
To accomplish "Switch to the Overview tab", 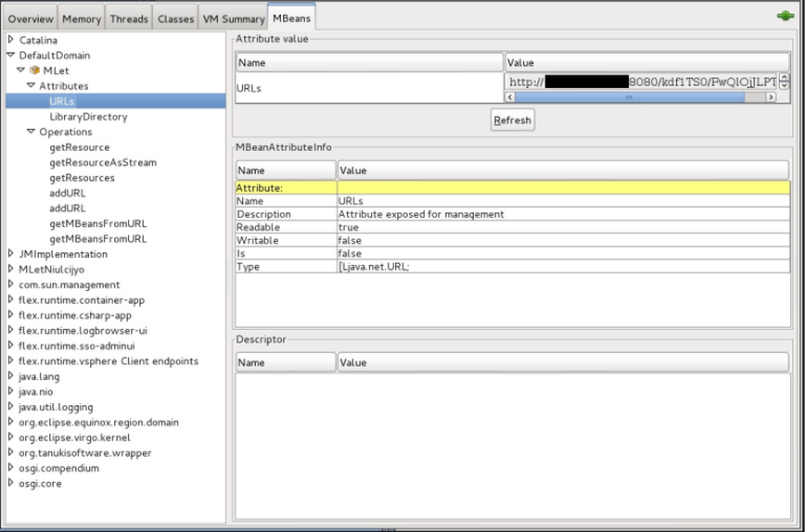I will coord(31,19).
